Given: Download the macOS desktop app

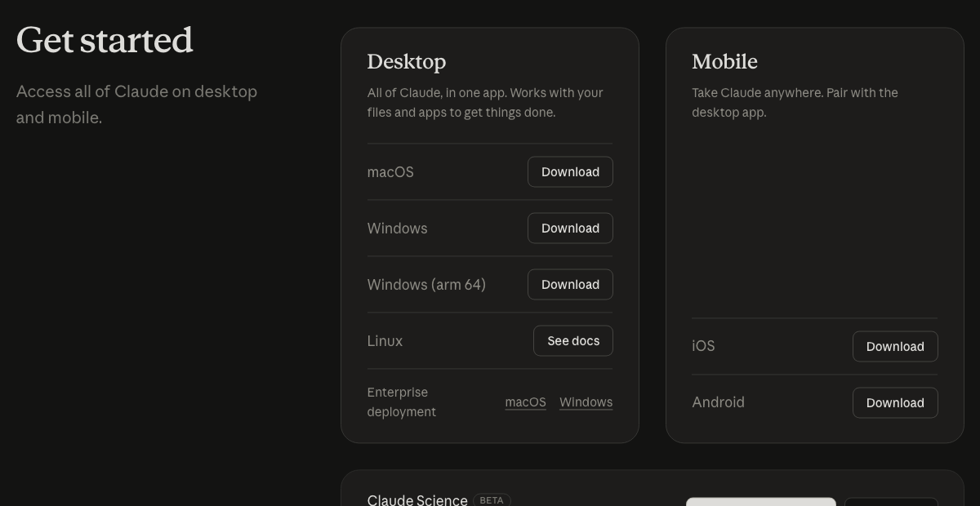Looking at the screenshot, I should point(570,171).
